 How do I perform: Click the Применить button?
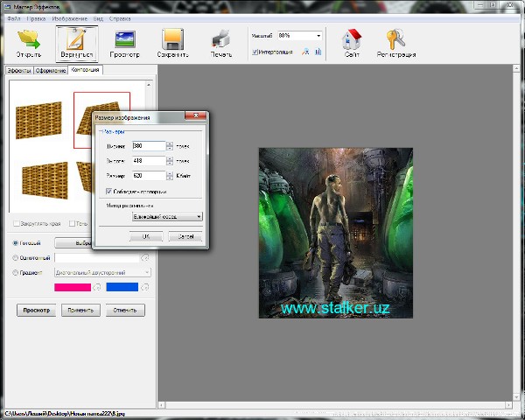coord(80,310)
